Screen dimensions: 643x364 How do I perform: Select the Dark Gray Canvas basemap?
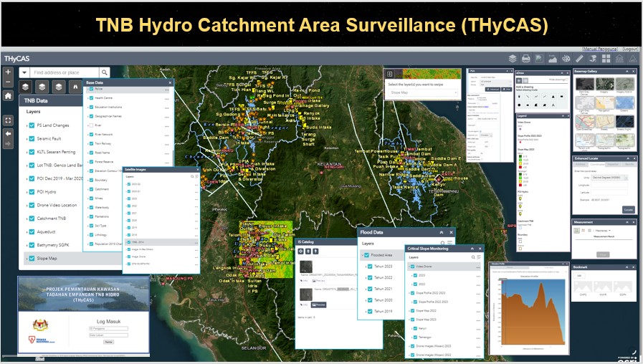point(584,85)
